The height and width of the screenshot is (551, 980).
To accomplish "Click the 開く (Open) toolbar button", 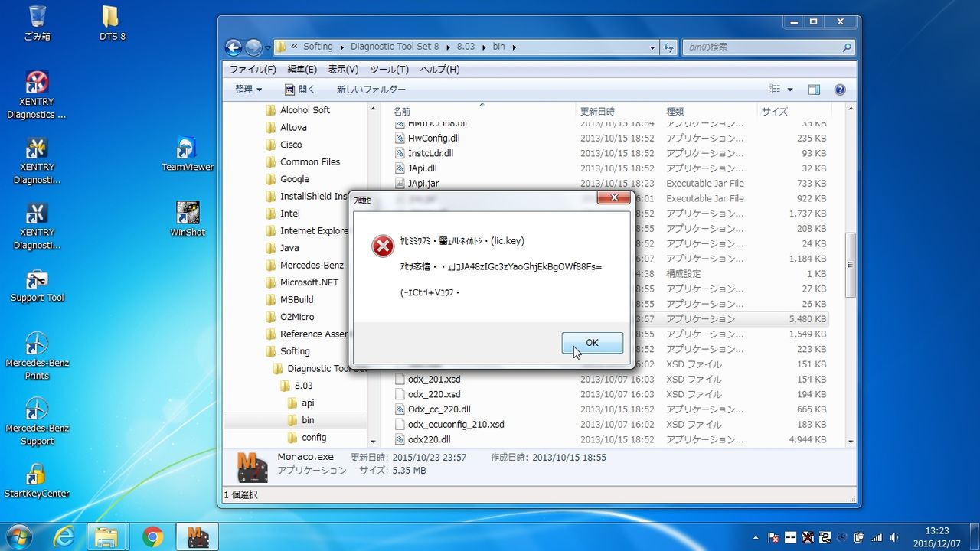I will 300,90.
